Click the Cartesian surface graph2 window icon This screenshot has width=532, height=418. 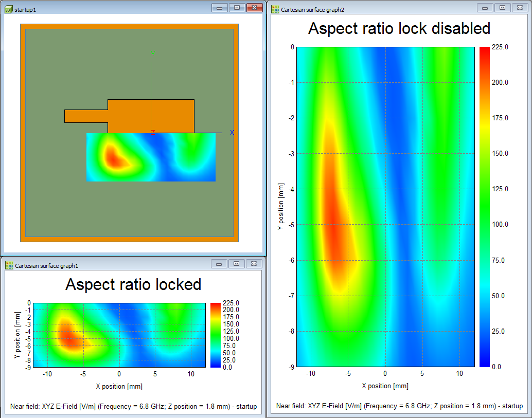(x=275, y=10)
